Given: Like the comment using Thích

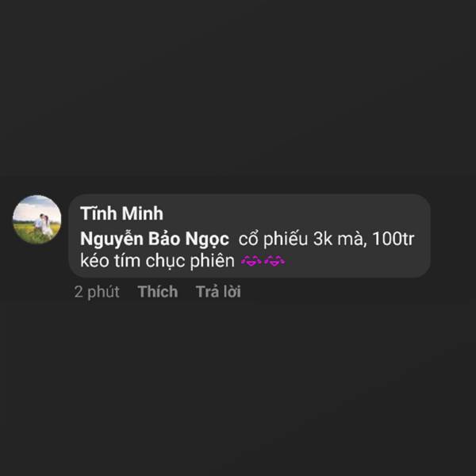Looking at the screenshot, I should tap(158, 292).
